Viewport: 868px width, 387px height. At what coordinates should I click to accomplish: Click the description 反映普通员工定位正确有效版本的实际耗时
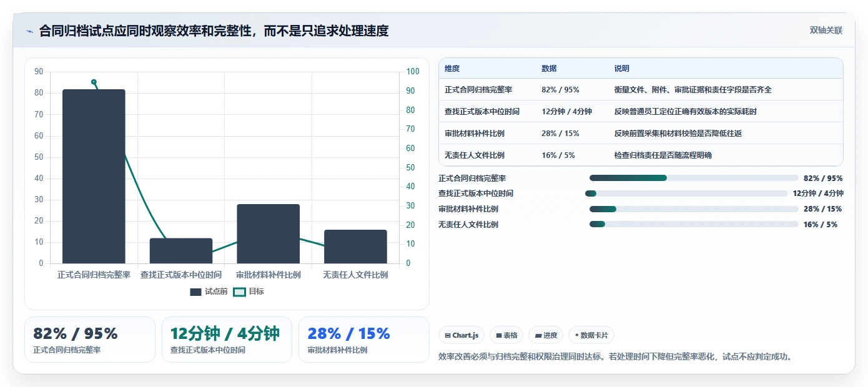(x=686, y=112)
